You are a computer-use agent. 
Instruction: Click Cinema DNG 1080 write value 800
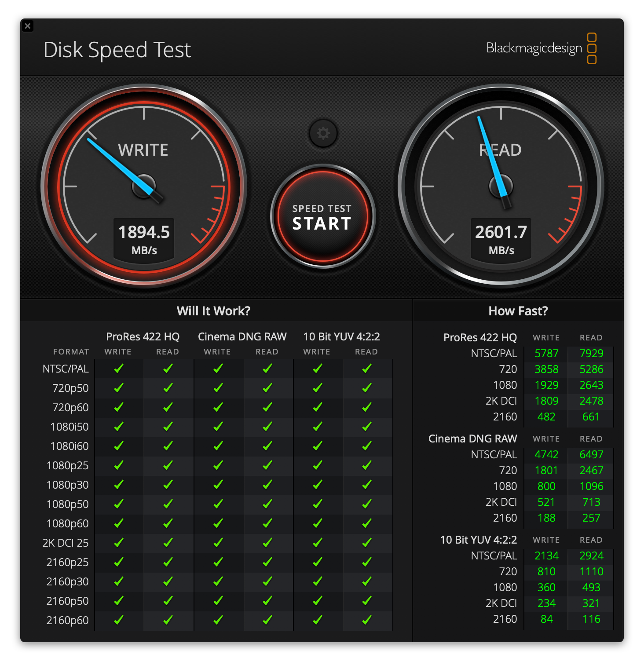point(546,486)
